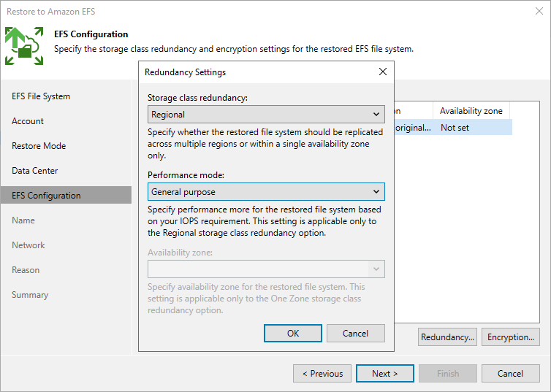Proceed with the Next button

click(x=385, y=374)
